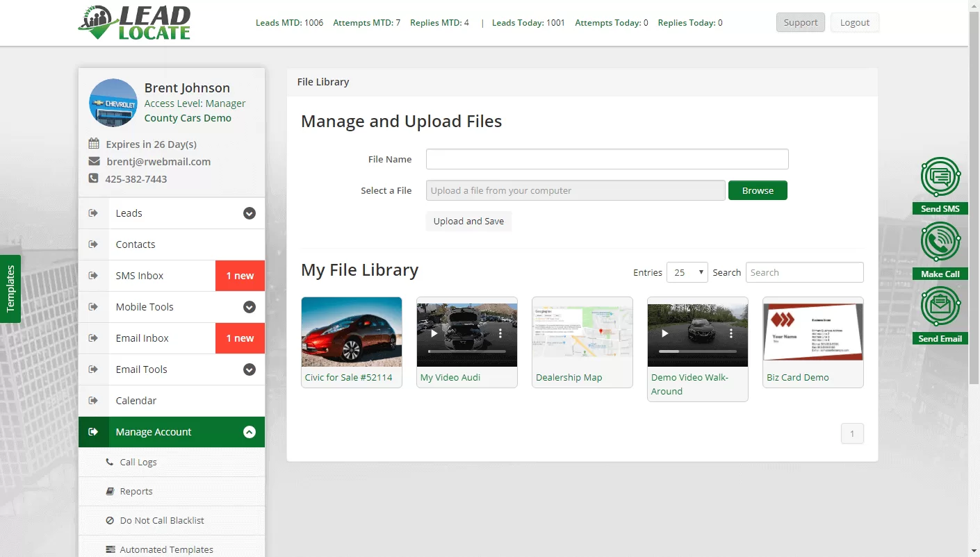980x557 pixels.
Task: Click the Logout button
Action: click(x=855, y=22)
